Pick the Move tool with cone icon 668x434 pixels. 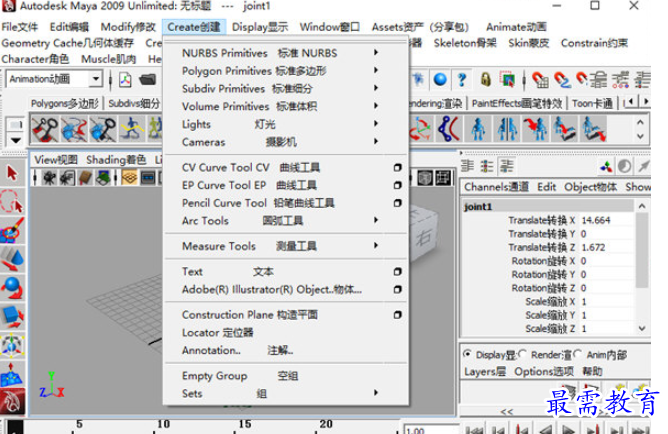click(12, 258)
